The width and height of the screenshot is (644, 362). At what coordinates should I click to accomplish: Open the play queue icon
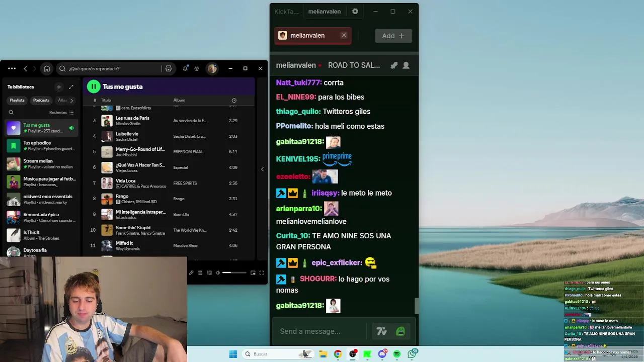click(200, 273)
